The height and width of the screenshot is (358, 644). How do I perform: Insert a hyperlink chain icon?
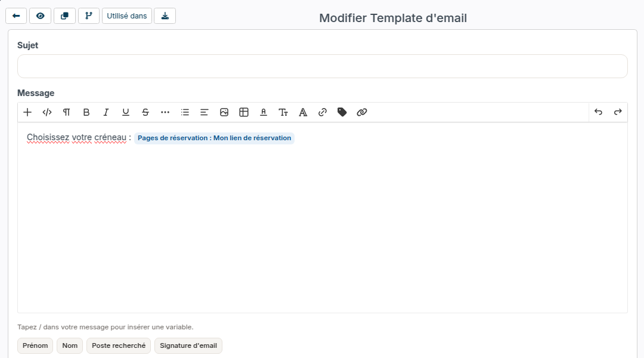click(323, 112)
